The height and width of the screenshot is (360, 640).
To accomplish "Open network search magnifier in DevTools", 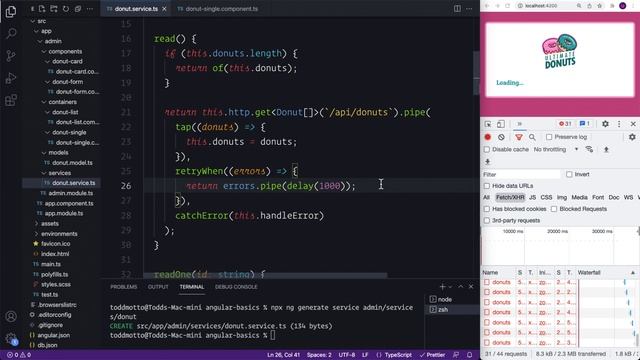I will click(x=532, y=137).
